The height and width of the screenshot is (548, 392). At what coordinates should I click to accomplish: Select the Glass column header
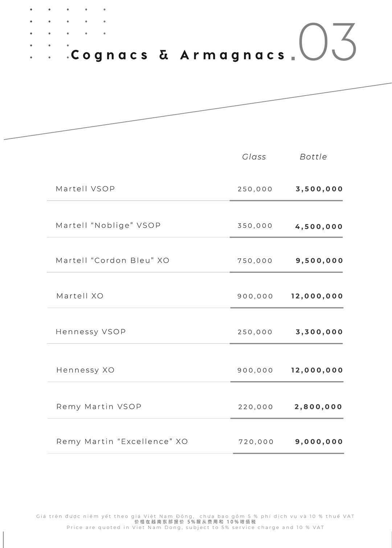(254, 157)
